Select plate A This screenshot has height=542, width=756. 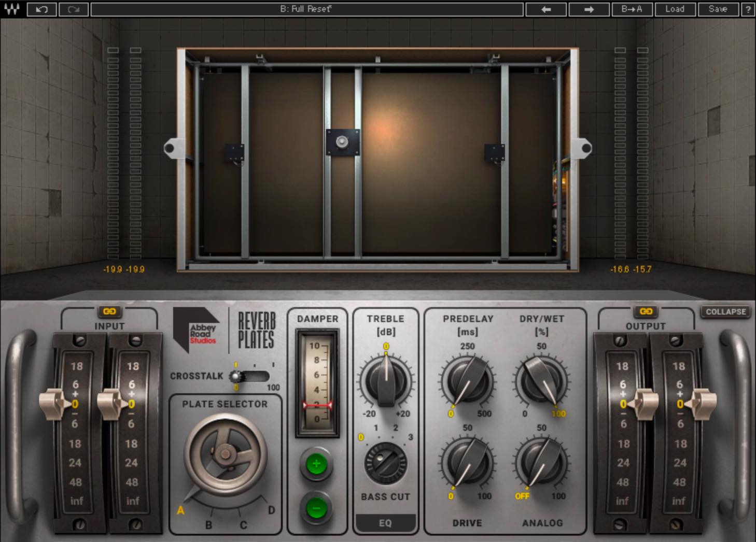pos(180,510)
